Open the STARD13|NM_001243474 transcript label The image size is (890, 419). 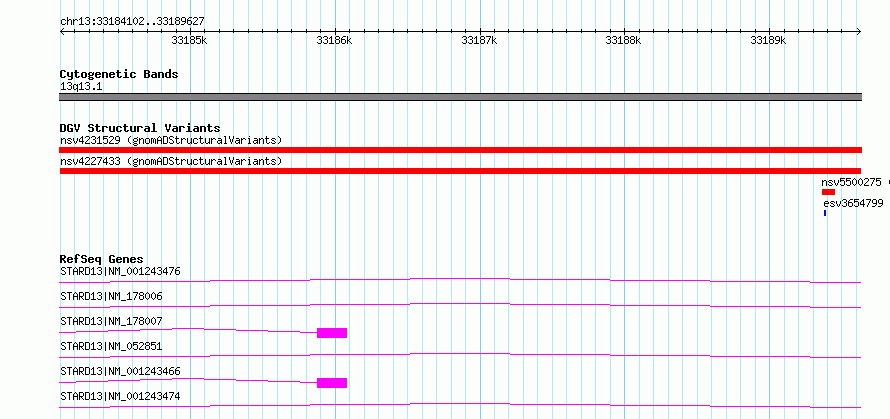[x=120, y=396]
